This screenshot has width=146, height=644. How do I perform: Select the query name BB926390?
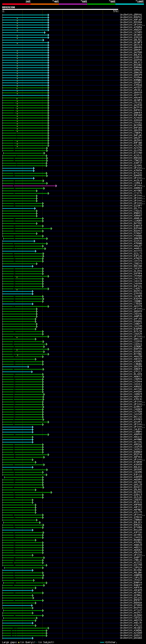click(8, 8)
